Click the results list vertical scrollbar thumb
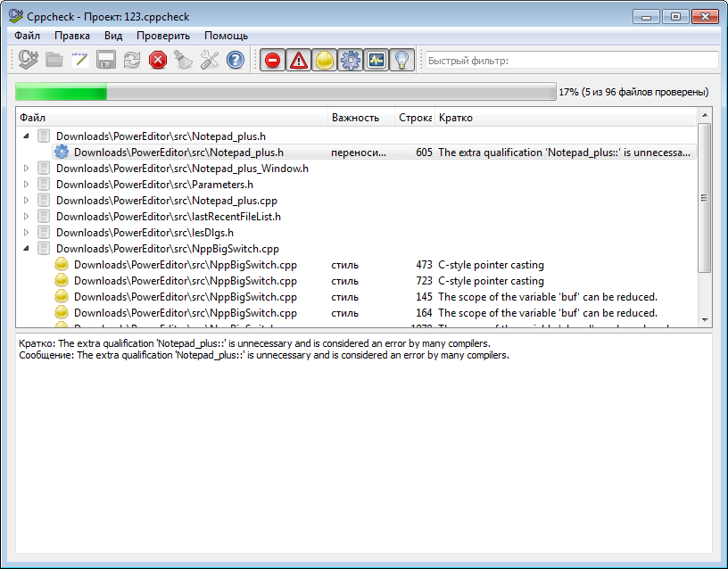The height and width of the screenshot is (569, 728). 705,198
